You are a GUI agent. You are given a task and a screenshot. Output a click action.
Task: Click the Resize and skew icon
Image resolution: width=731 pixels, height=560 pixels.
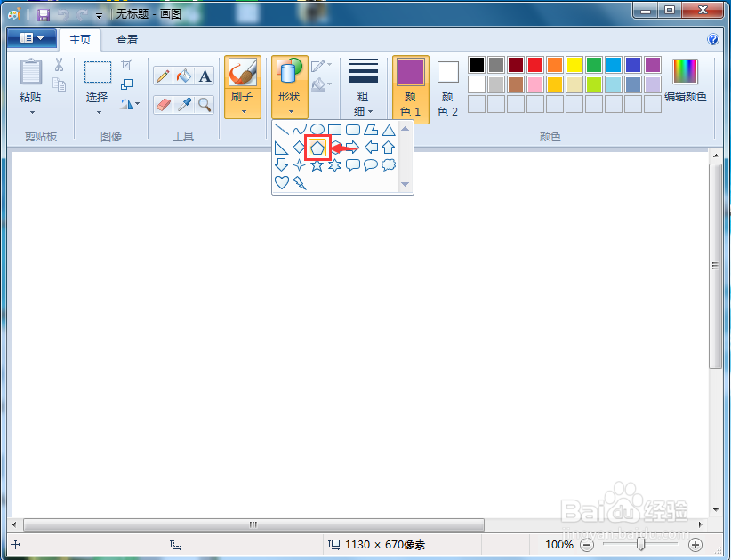click(127, 84)
